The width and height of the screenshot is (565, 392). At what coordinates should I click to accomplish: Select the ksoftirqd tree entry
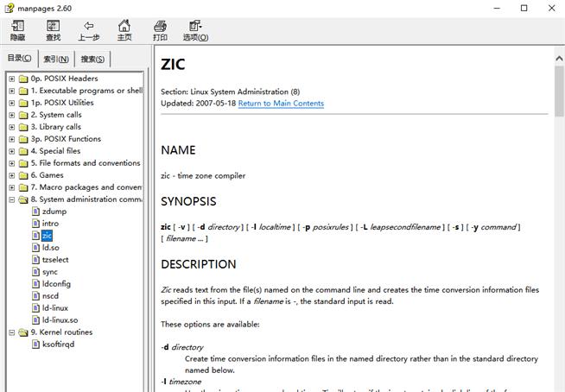click(59, 345)
